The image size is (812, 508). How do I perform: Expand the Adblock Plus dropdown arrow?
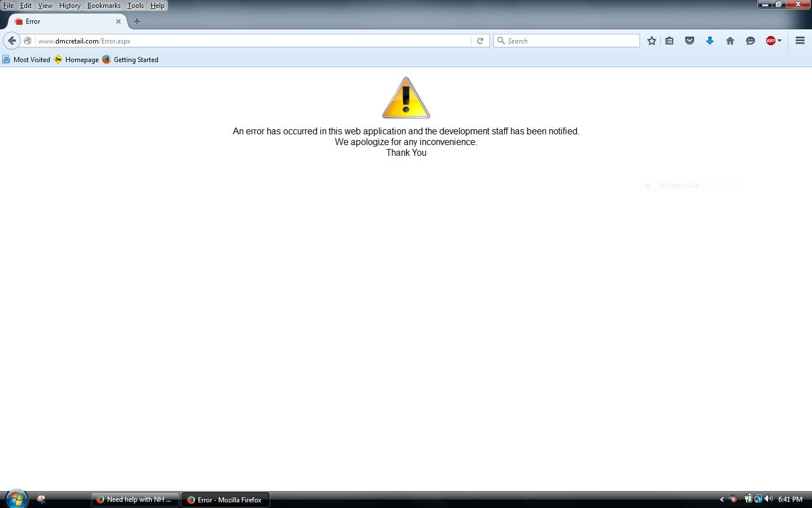(780, 41)
